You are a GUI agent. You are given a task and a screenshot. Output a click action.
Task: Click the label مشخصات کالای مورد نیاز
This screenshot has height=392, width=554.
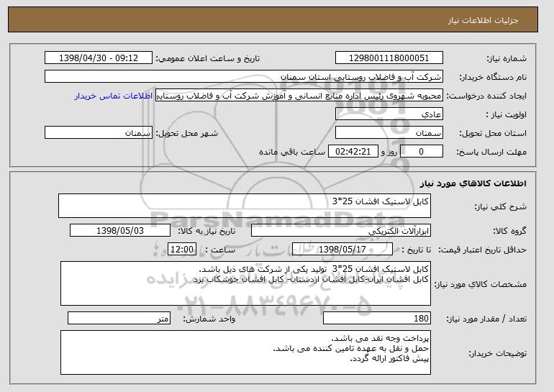coord(480,284)
